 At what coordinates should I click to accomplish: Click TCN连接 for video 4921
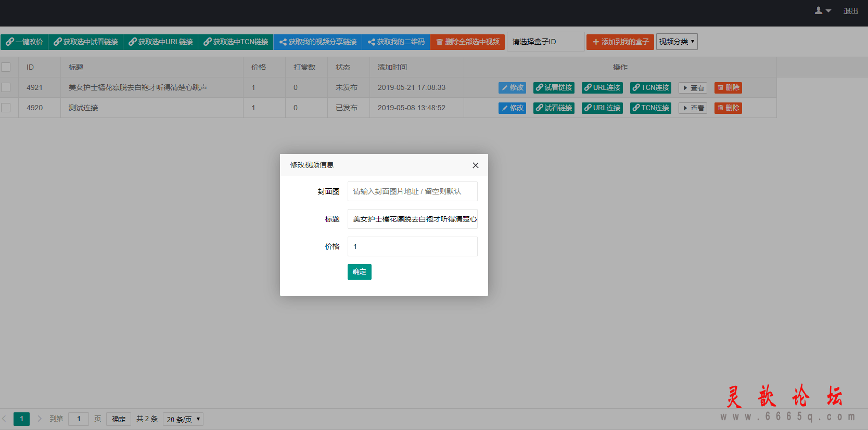(650, 88)
